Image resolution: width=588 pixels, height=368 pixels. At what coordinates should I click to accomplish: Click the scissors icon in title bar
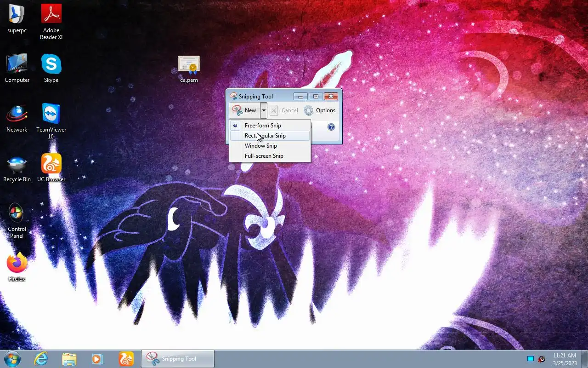point(233,96)
